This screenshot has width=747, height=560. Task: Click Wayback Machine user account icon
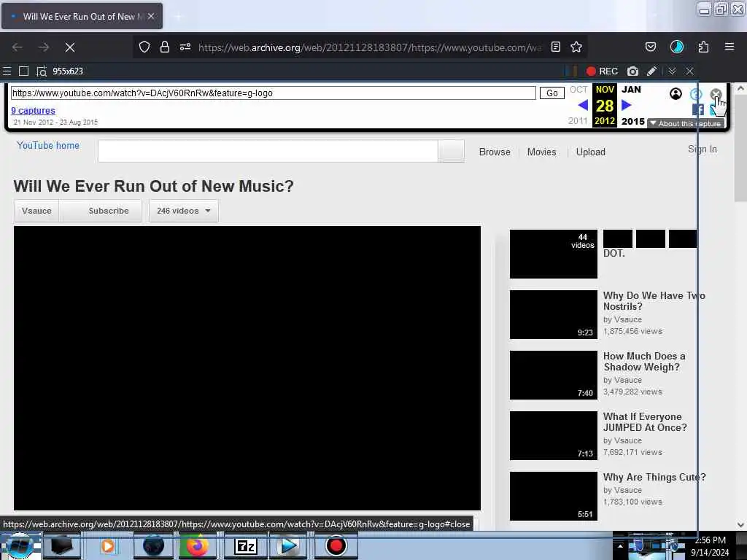[x=676, y=94]
